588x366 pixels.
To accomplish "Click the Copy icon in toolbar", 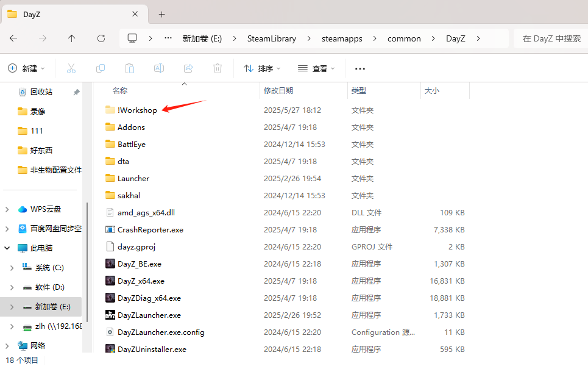I will [x=100, y=68].
